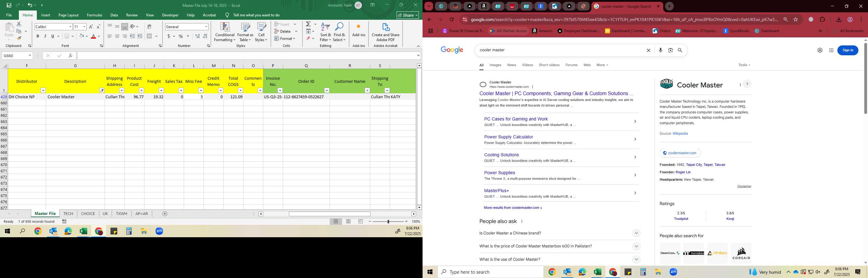
Task: Open Conditional Formatting menu
Action: tap(225, 32)
